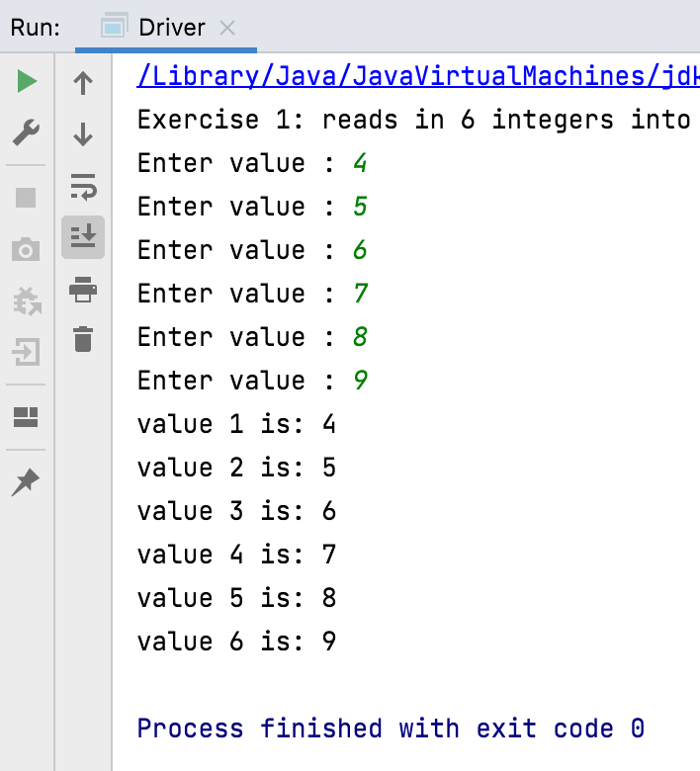The width and height of the screenshot is (700, 771).
Task: Rerun the Driver program with green play icon
Action: pyautogui.click(x=27, y=82)
